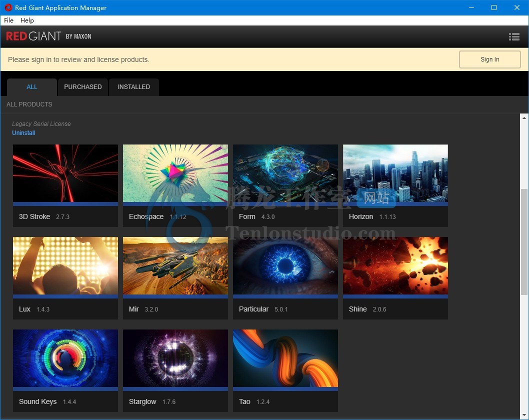The height and width of the screenshot is (420, 529).
Task: Minimize the Application Manager window
Action: 471,7
